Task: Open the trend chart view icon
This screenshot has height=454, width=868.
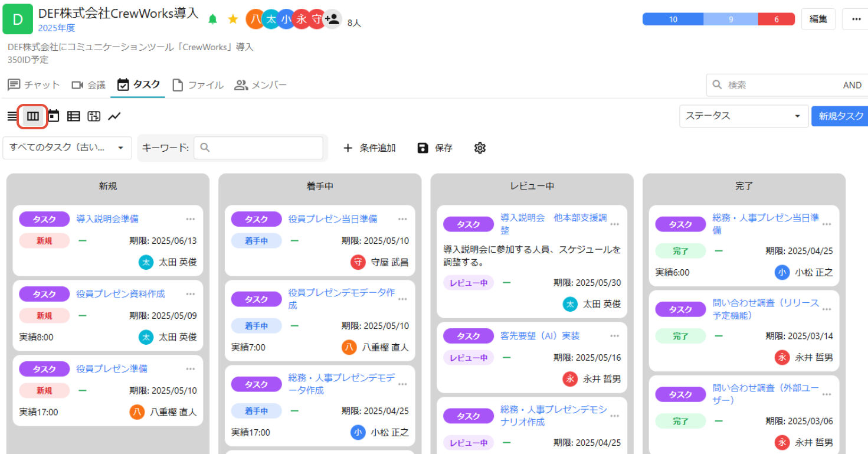Action: [x=114, y=116]
